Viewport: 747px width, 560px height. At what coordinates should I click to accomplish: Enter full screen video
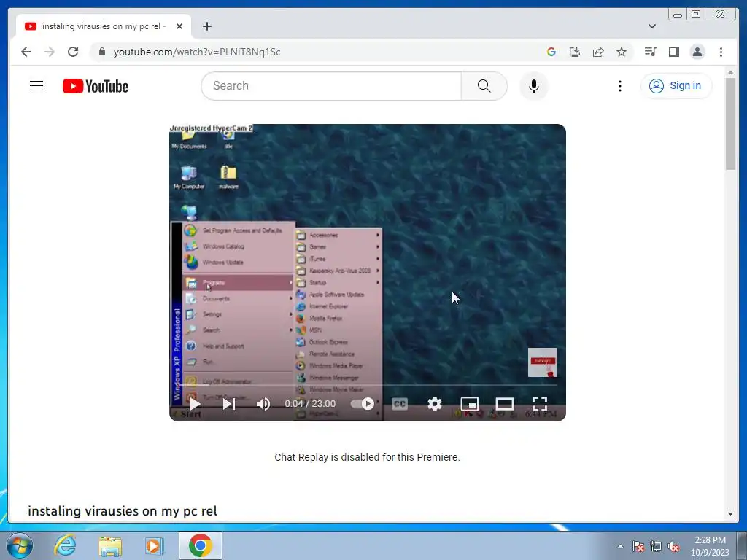pos(539,404)
